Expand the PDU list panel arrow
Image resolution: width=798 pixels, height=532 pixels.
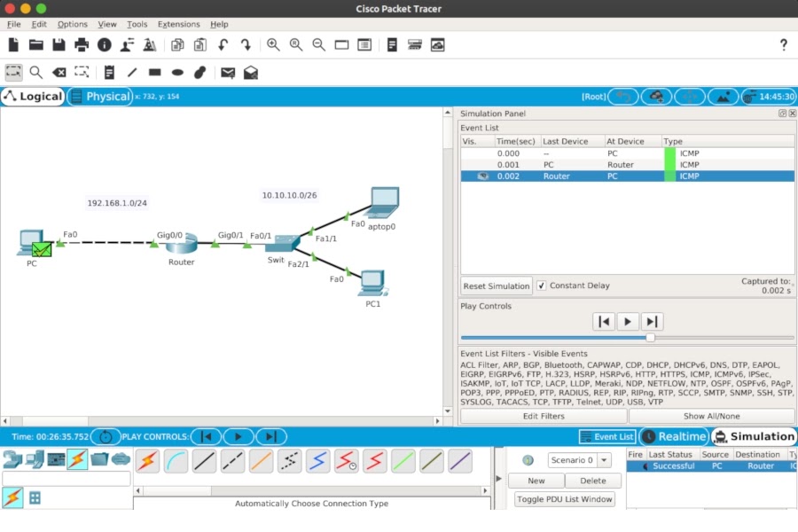click(x=498, y=479)
